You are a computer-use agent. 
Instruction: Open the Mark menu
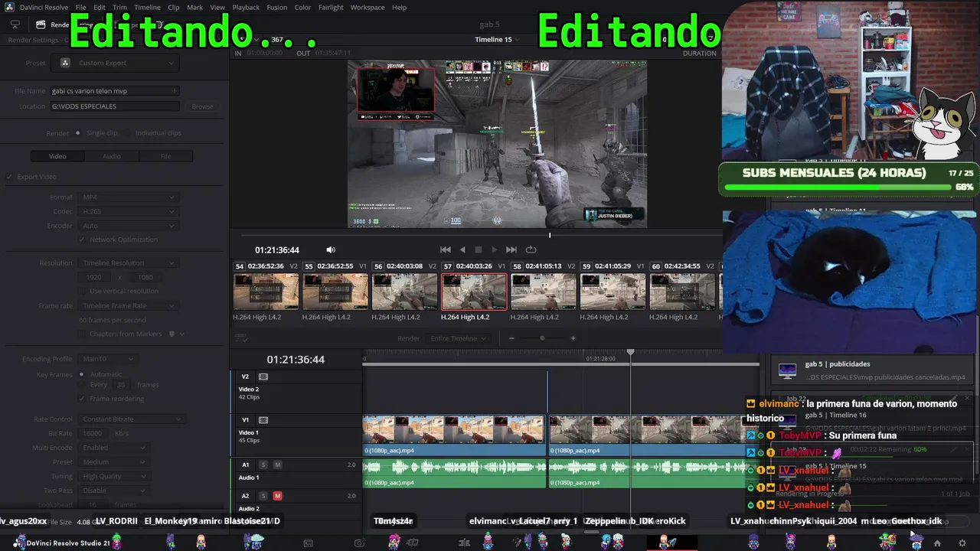tap(195, 7)
